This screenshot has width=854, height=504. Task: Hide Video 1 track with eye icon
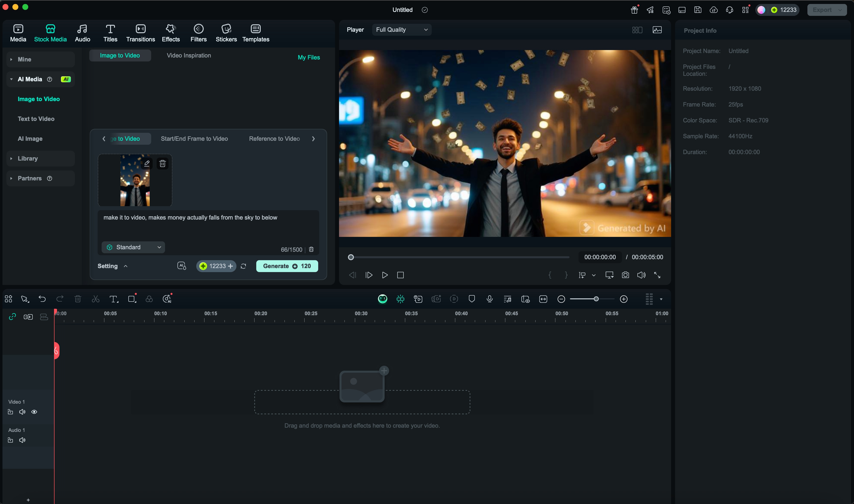tap(34, 412)
